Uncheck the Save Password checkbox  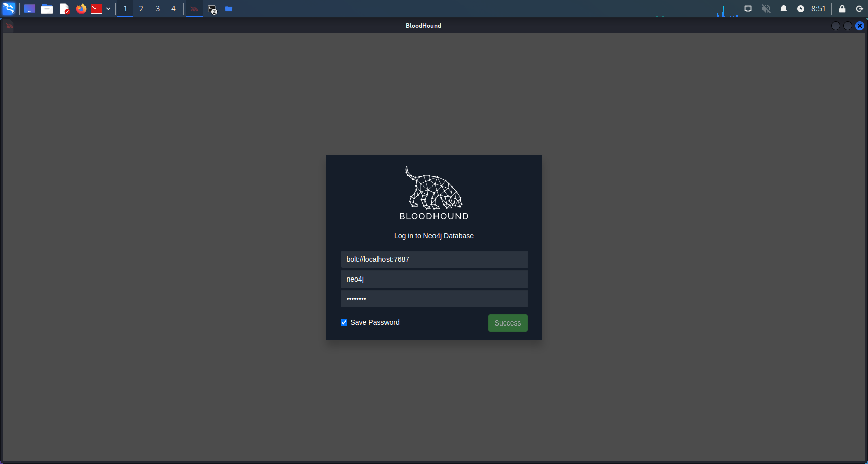[x=344, y=323]
